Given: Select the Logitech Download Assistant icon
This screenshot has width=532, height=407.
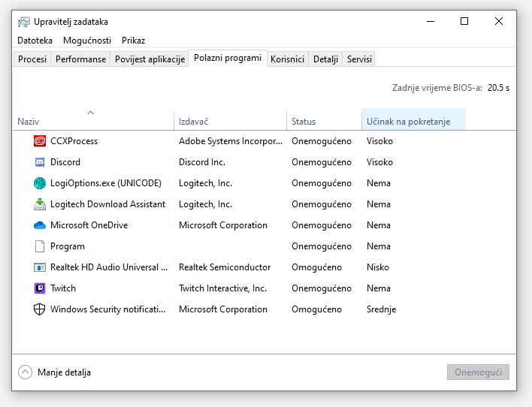Looking at the screenshot, I should (40, 204).
